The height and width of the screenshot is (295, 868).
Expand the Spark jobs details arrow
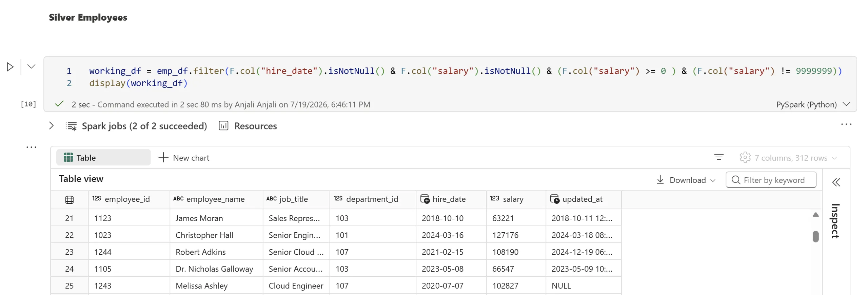pyautogui.click(x=51, y=126)
